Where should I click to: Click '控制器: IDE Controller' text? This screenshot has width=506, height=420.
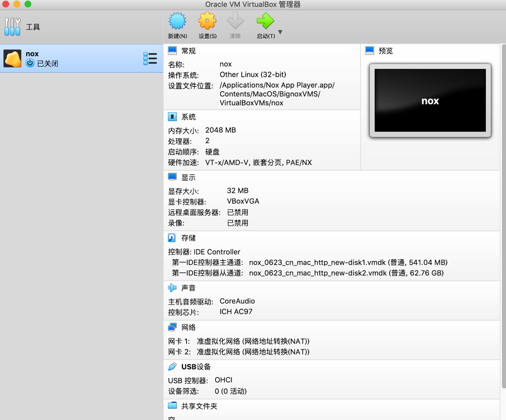click(x=204, y=252)
